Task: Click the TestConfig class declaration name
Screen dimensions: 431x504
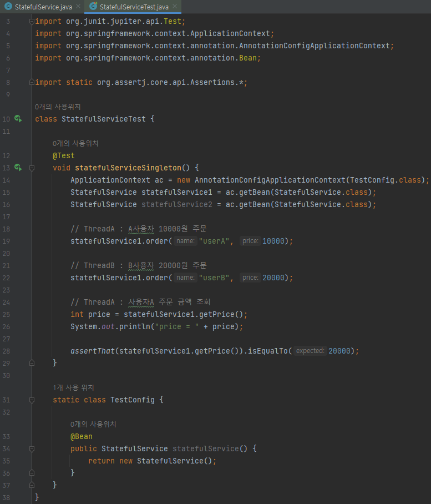Action: tap(133, 400)
